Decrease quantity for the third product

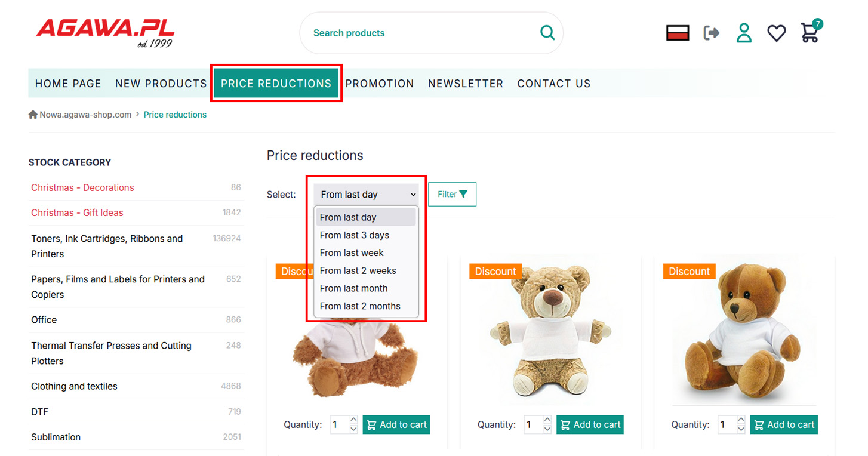pos(741,429)
